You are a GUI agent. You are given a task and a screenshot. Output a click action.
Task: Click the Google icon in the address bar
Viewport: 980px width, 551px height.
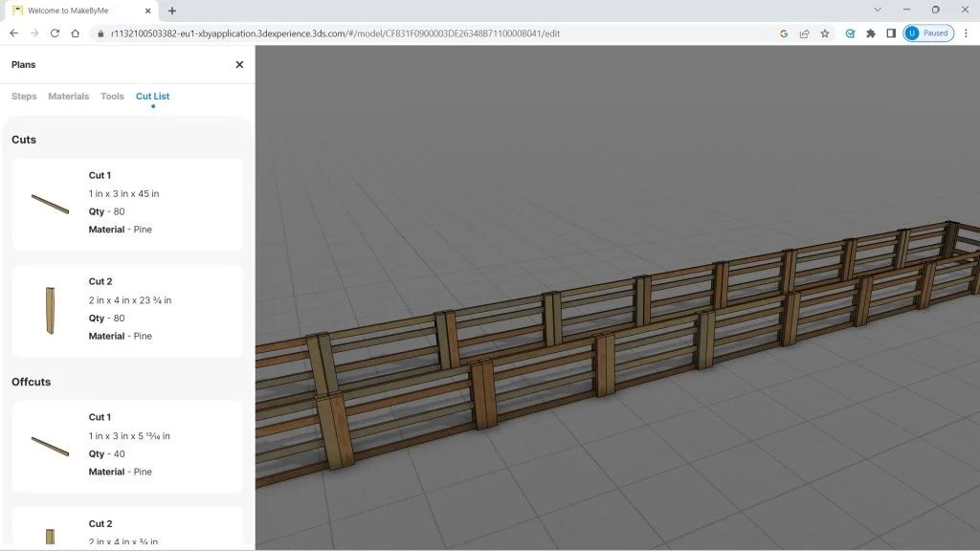[x=784, y=32]
